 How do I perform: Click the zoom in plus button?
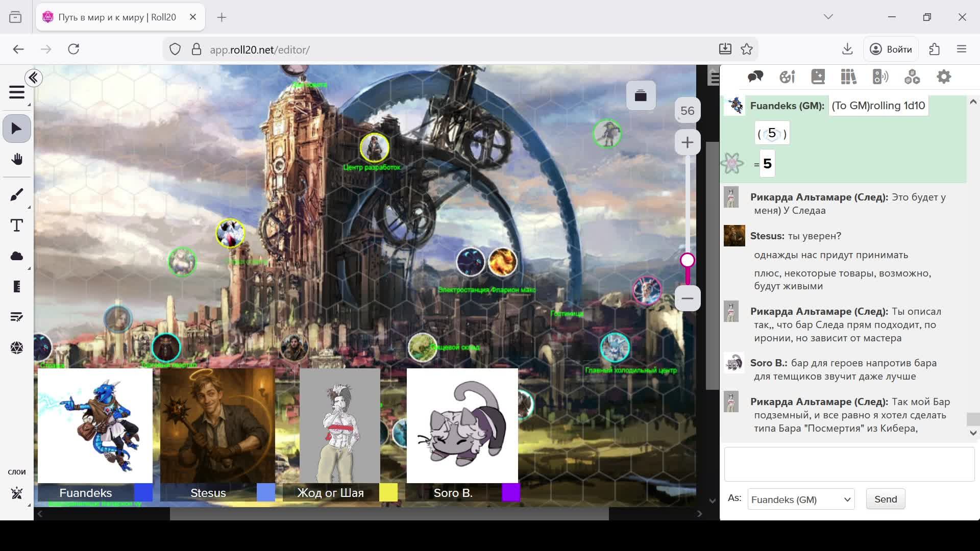click(687, 142)
